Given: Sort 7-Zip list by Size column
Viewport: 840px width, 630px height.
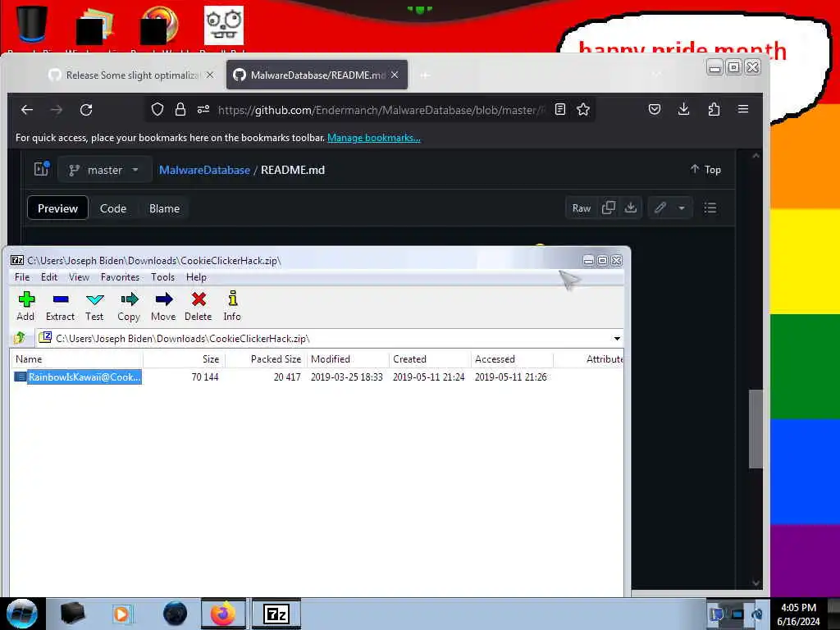Looking at the screenshot, I should point(185,359).
